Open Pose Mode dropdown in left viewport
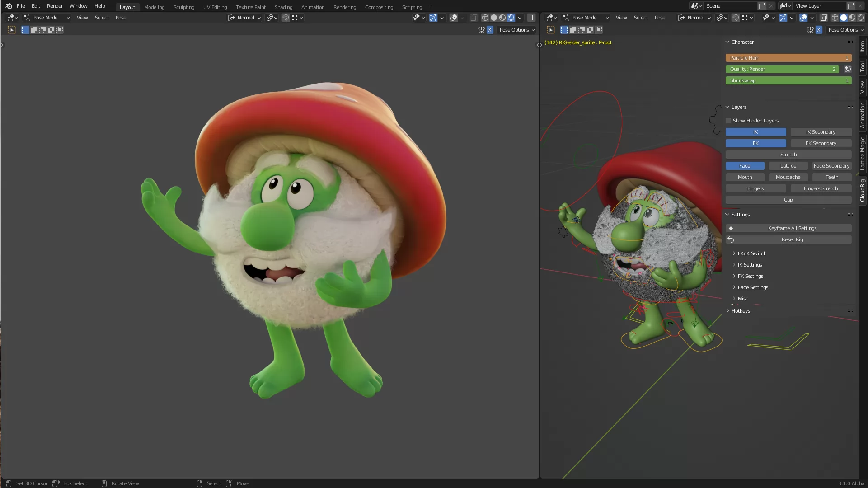This screenshot has width=868, height=488. (x=47, y=18)
